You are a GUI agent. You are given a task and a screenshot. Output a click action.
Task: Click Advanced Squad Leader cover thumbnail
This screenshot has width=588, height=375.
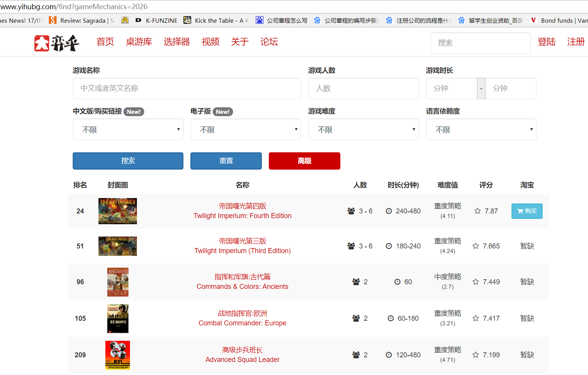(118, 355)
